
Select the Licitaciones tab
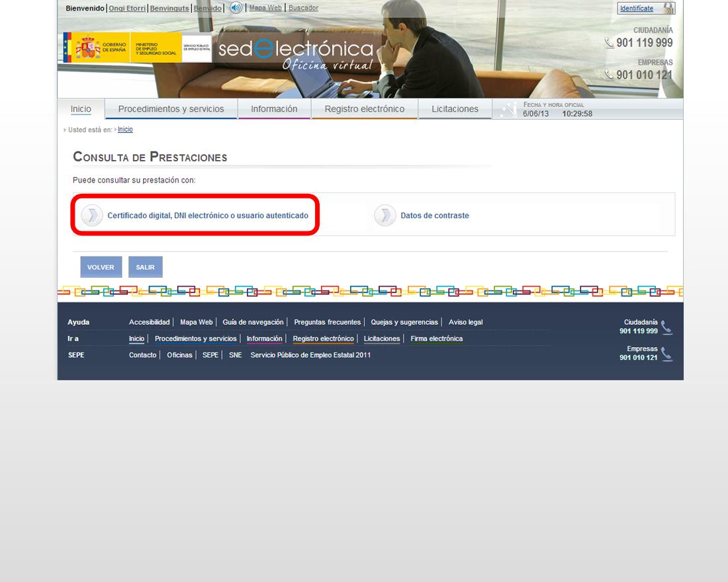click(455, 109)
